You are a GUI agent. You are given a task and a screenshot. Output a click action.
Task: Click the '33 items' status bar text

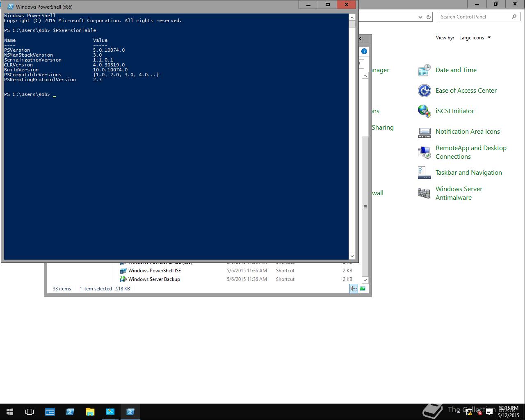point(62,289)
